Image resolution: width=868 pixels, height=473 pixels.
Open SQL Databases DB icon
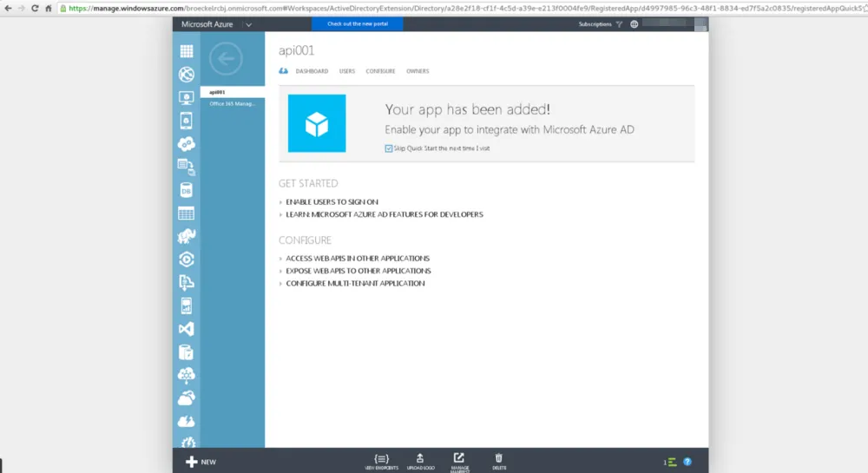[x=187, y=190]
